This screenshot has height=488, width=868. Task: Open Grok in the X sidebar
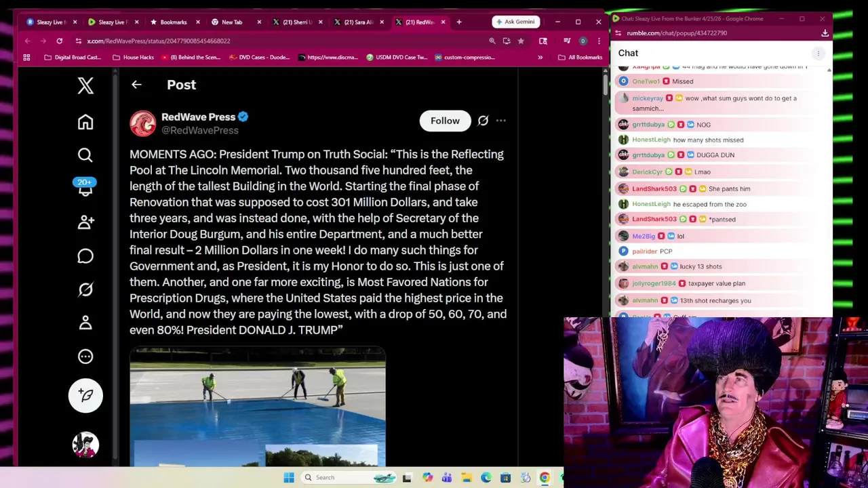(85, 289)
